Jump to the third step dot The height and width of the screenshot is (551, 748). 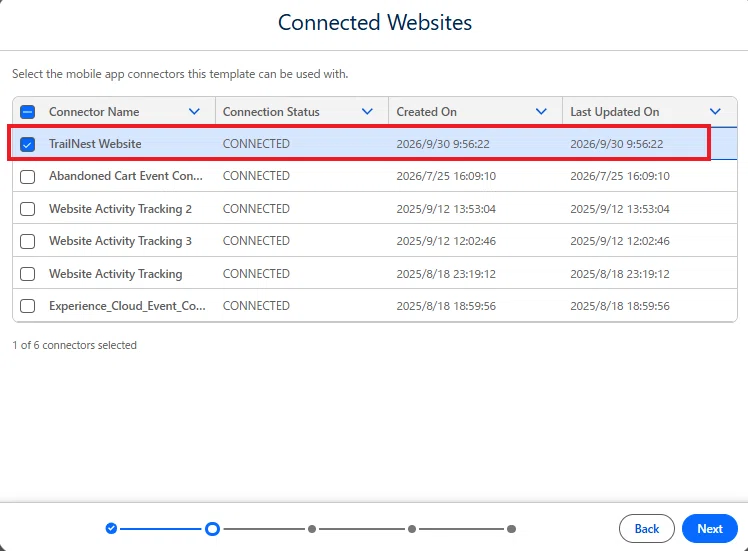pyautogui.click(x=312, y=529)
